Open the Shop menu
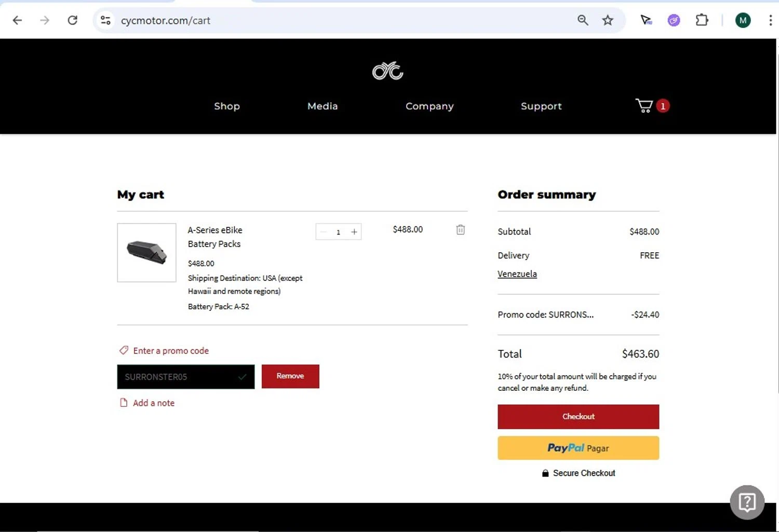The width and height of the screenshot is (779, 532). tap(227, 106)
